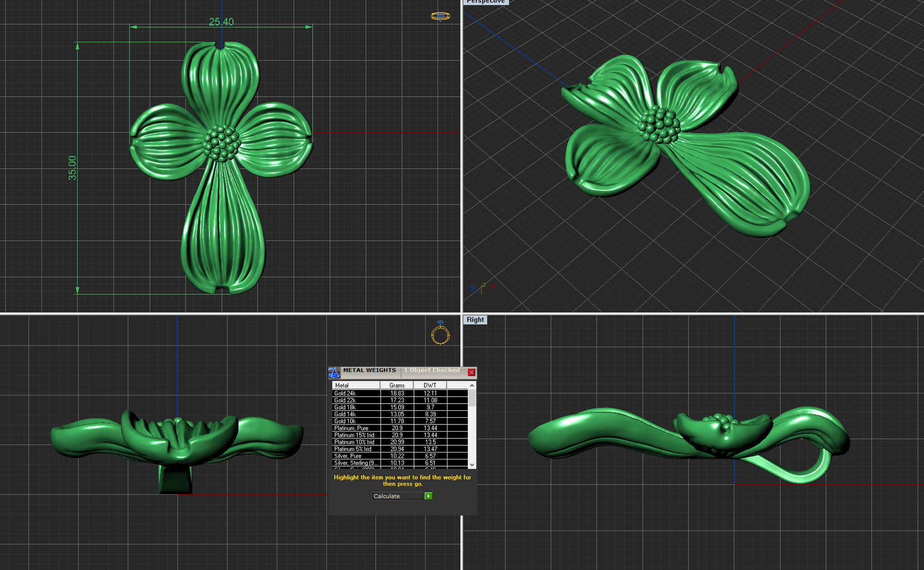Click the metal list scrollbar thumb
This screenshot has height=570, width=924.
click(x=472, y=397)
